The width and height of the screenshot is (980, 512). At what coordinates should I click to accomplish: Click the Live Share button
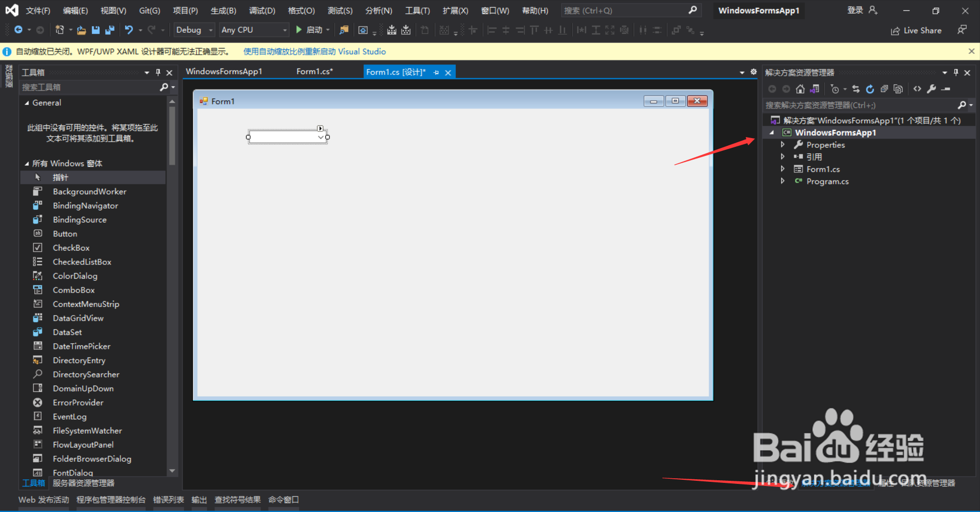click(x=916, y=30)
